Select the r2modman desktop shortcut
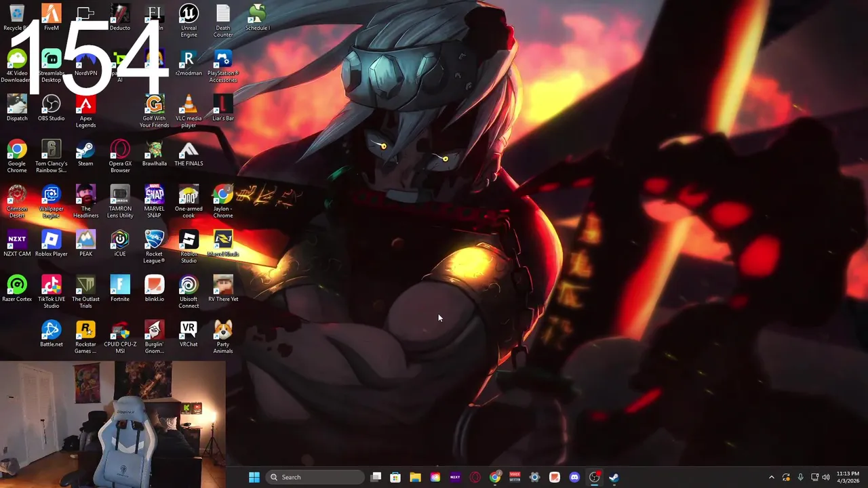 [189, 63]
